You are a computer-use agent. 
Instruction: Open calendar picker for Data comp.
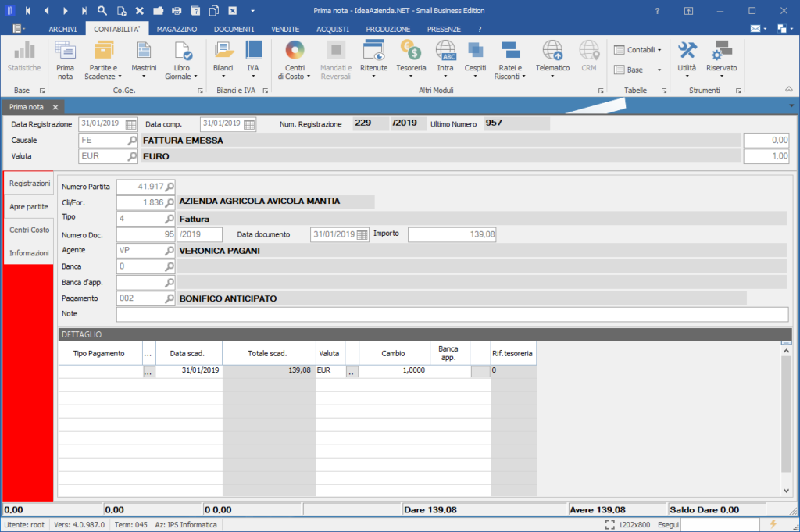click(249, 124)
